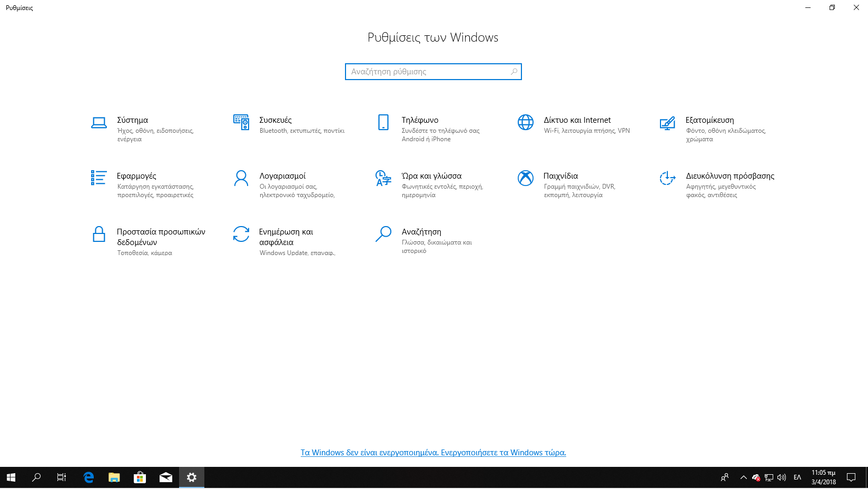Open the Windows Start menu
The image size is (868, 489).
(x=11, y=477)
